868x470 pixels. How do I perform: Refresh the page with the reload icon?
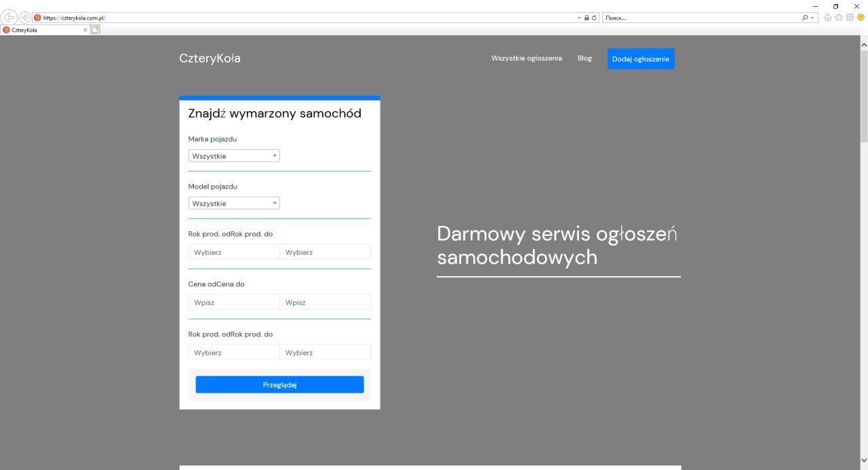(x=594, y=18)
